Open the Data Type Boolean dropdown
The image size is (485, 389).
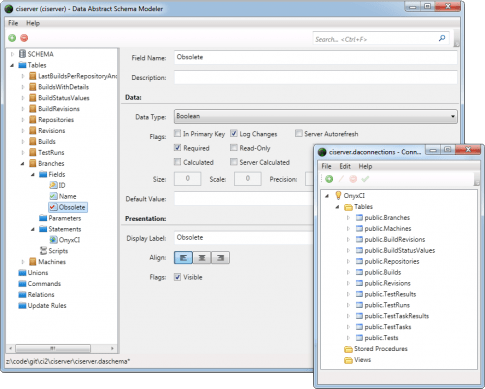(315, 116)
